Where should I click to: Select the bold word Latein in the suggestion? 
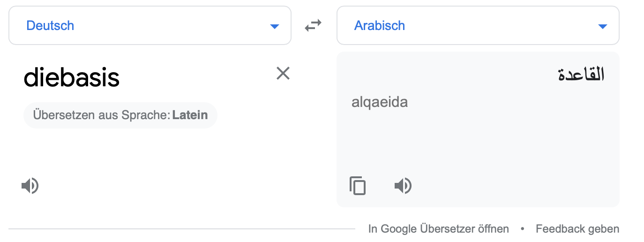(x=190, y=115)
